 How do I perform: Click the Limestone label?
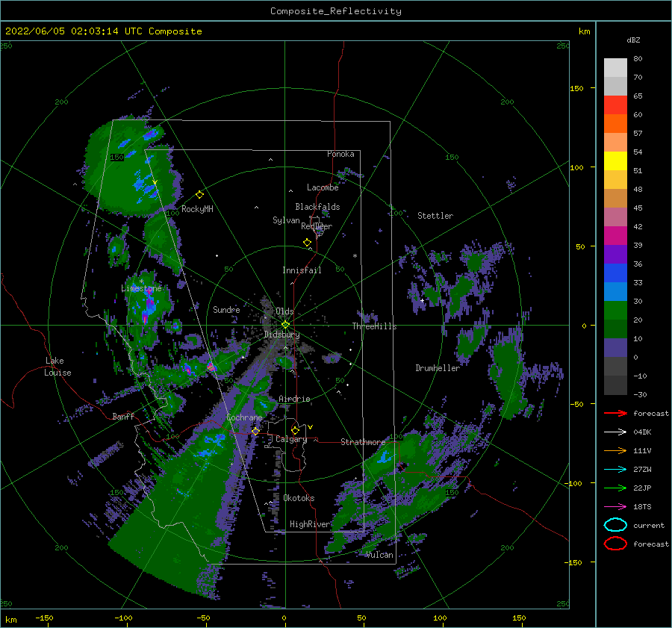pyautogui.click(x=141, y=288)
